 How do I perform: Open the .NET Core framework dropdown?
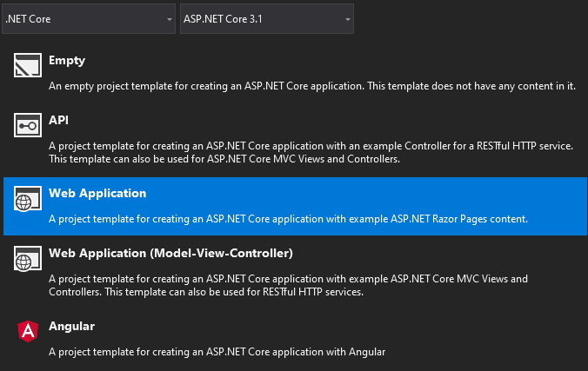(89, 19)
